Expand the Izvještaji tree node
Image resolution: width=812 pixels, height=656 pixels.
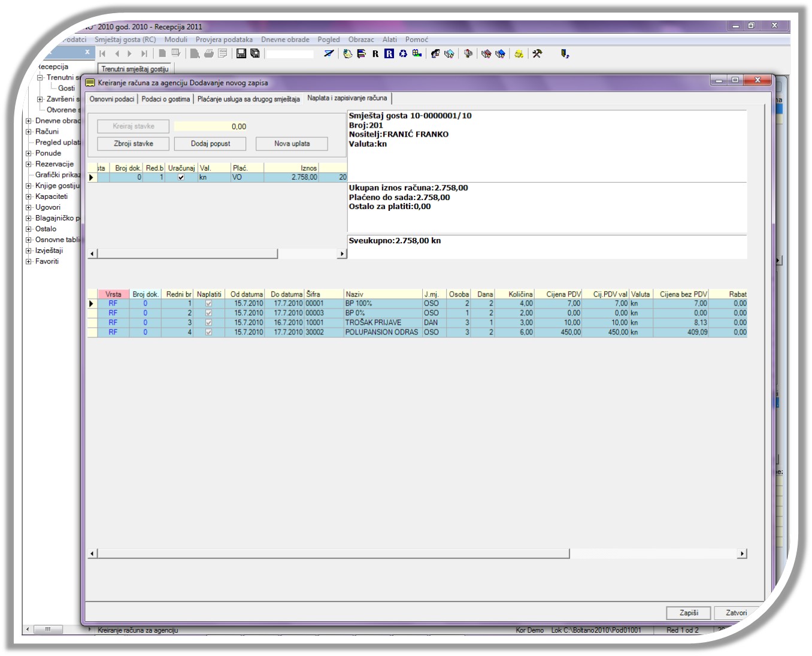point(28,251)
